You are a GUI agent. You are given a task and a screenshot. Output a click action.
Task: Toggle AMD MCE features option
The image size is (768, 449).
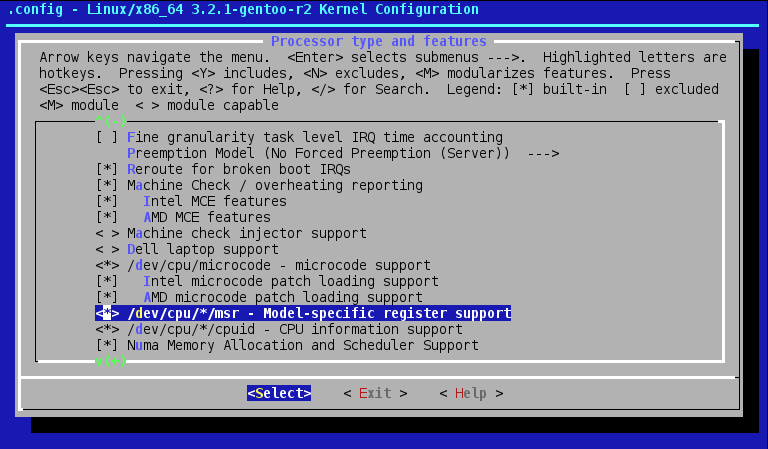[183, 217]
